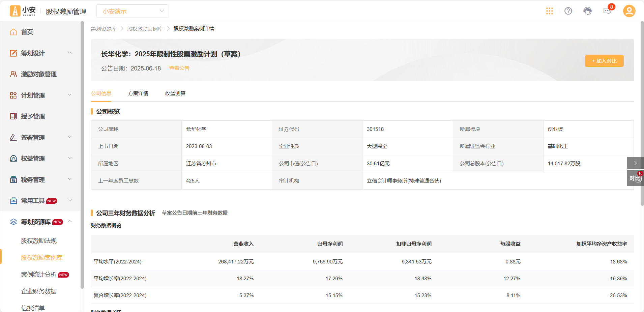Click the sidebar vertical scrollbar

pos(82,155)
